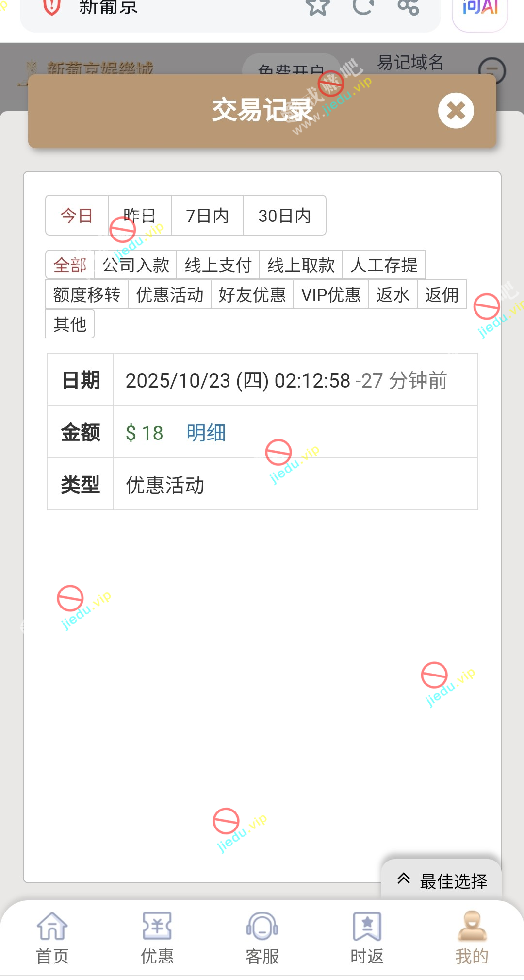Switch to 昨日 date filter

coord(140,216)
